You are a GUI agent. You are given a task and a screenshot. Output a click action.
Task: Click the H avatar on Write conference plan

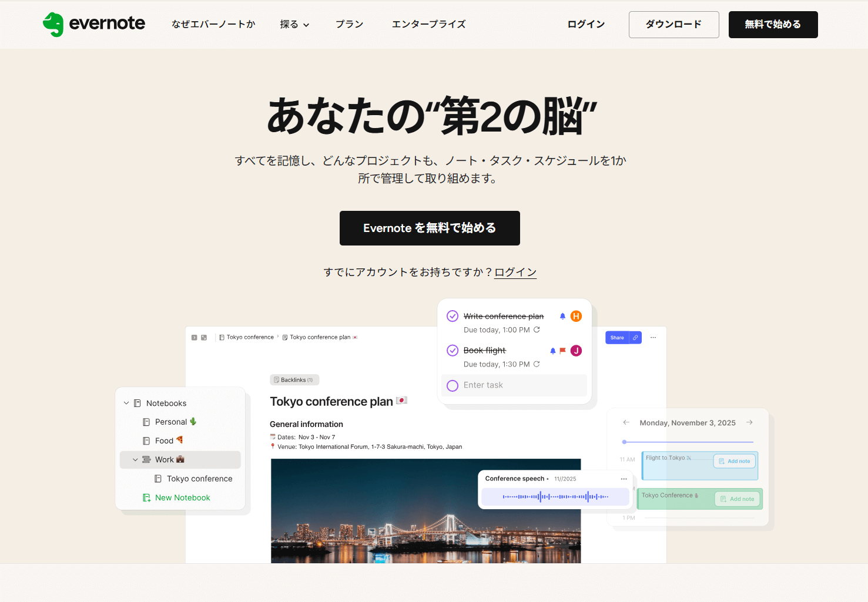click(576, 316)
